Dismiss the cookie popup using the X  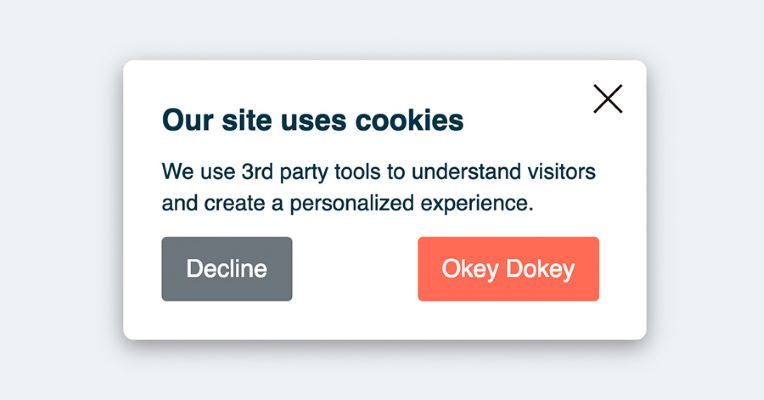(608, 99)
